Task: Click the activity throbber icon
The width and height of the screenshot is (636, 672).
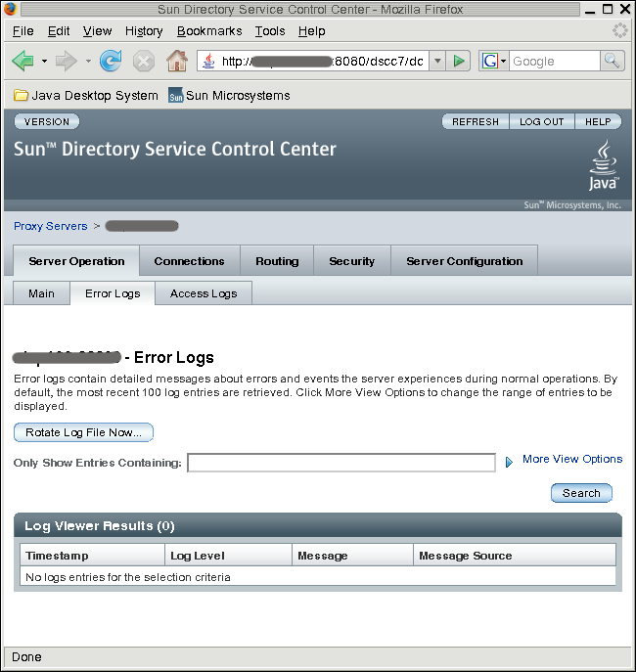Action: (619, 30)
